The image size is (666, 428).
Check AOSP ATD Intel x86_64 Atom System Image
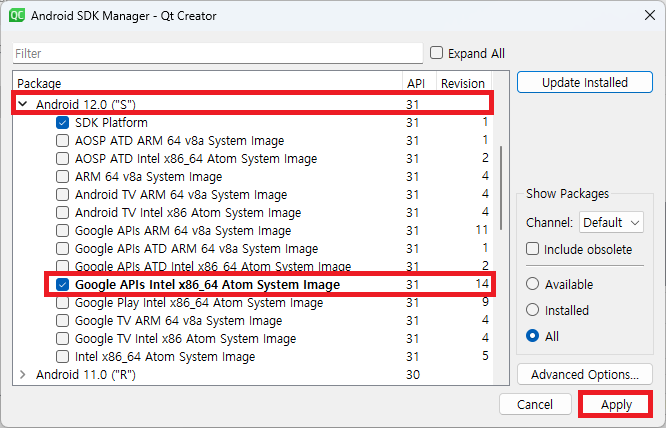(62, 158)
